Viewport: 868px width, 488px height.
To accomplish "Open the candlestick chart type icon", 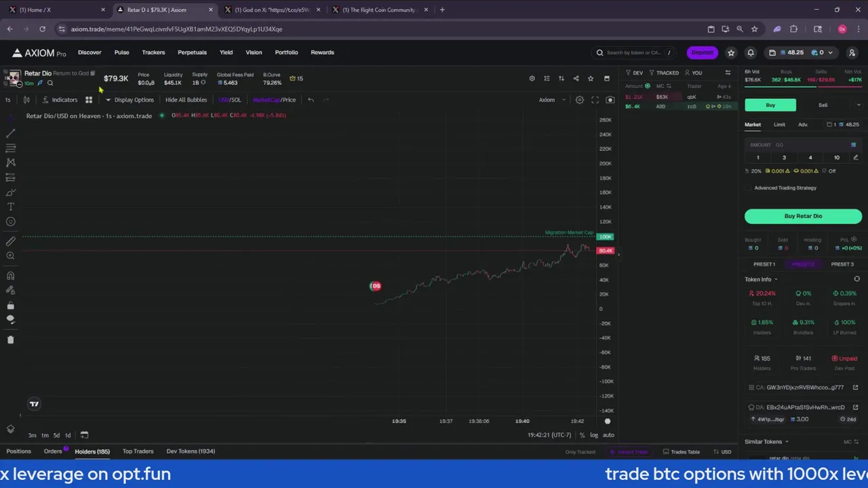I will point(26,100).
